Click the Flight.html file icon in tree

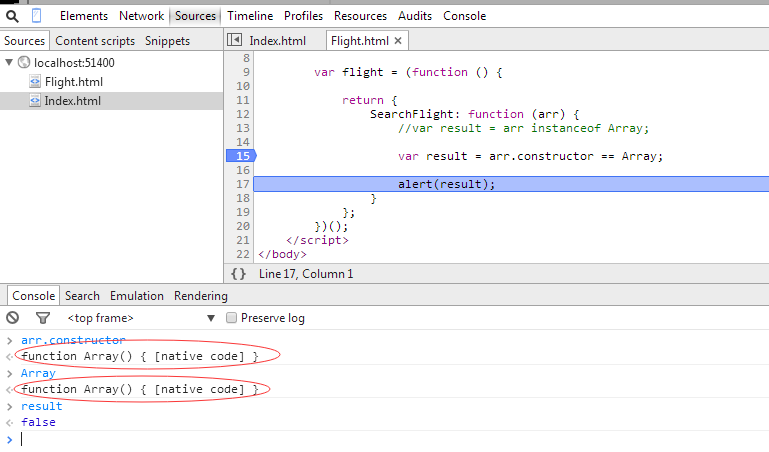(x=35, y=81)
